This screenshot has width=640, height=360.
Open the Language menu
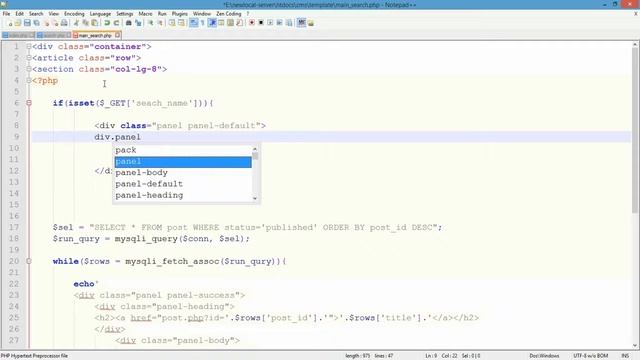[100, 13]
